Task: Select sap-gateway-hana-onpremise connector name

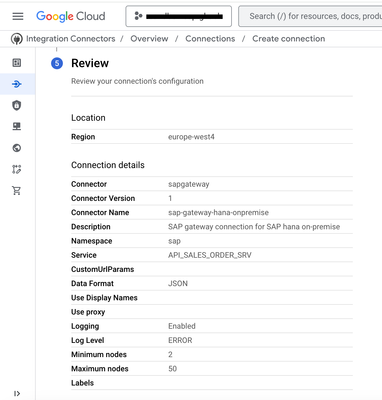Action: coord(218,213)
